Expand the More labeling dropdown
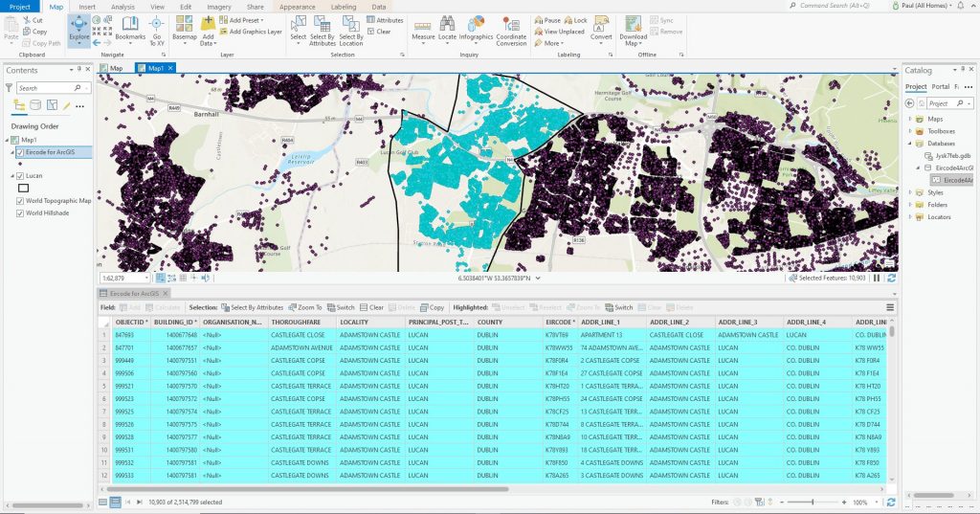 [x=562, y=43]
